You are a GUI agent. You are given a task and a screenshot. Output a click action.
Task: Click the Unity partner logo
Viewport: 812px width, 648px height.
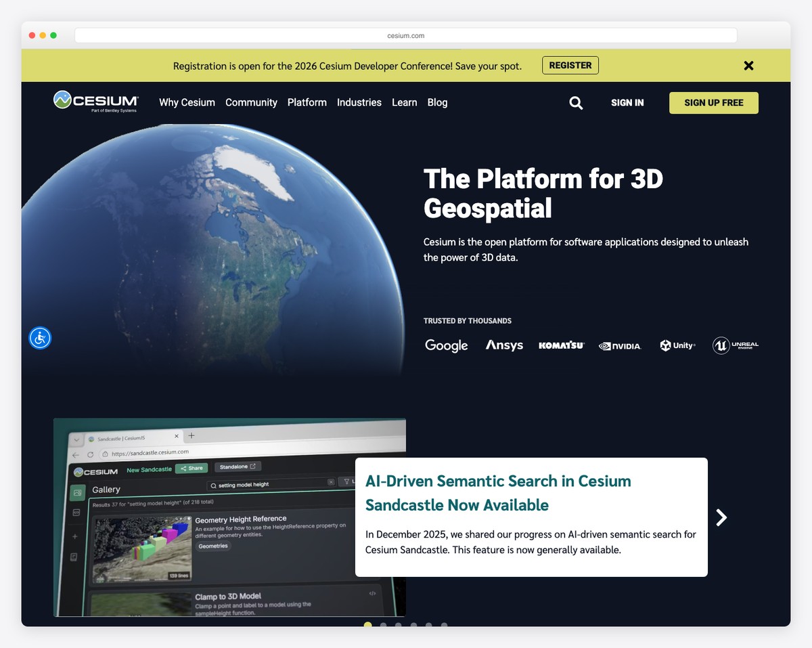pyautogui.click(x=677, y=345)
